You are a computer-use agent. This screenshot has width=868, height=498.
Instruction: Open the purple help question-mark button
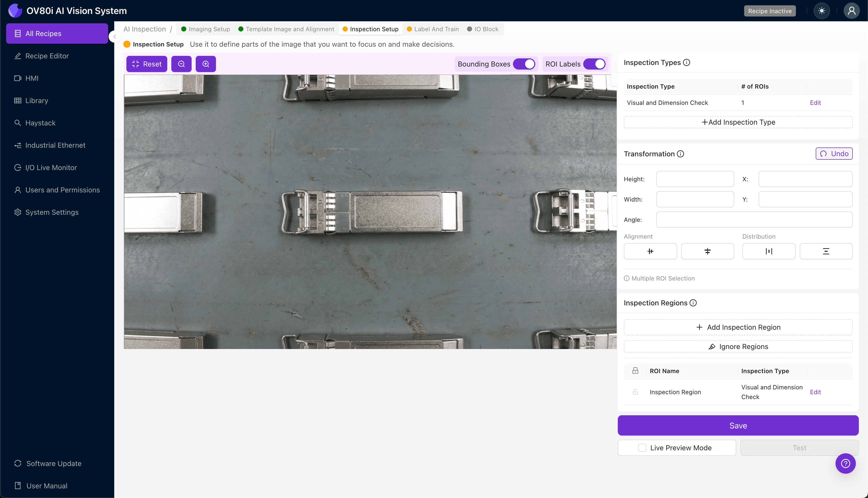click(x=845, y=463)
